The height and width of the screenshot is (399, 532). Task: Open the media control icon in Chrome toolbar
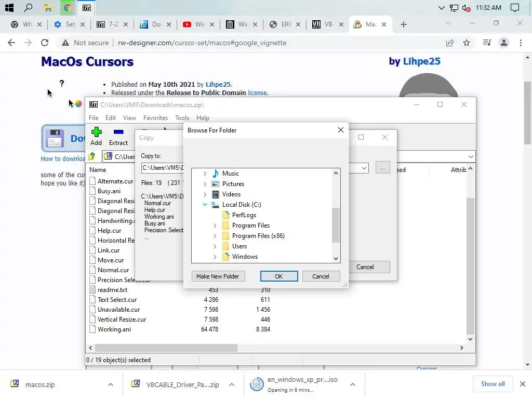pos(487,43)
